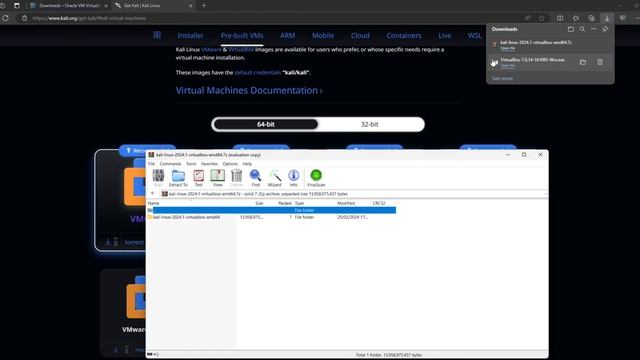Screen dimensions: 640x360
Task: Click the Kali grid icon before Installer
Action: (x=157, y=35)
